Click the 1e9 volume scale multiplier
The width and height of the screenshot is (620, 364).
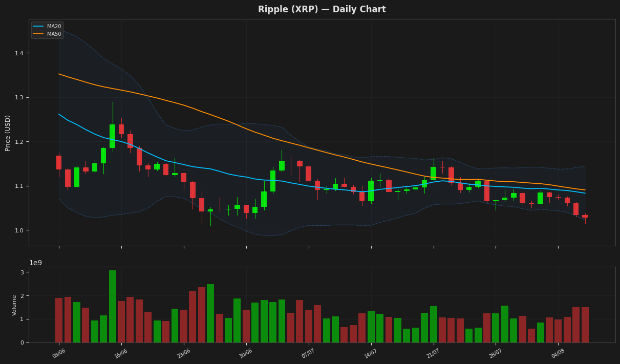coord(35,263)
